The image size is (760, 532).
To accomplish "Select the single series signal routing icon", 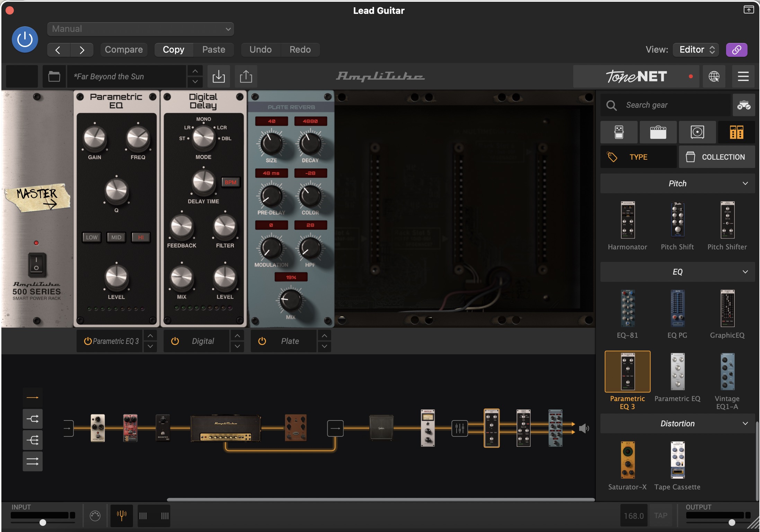I will (x=33, y=398).
